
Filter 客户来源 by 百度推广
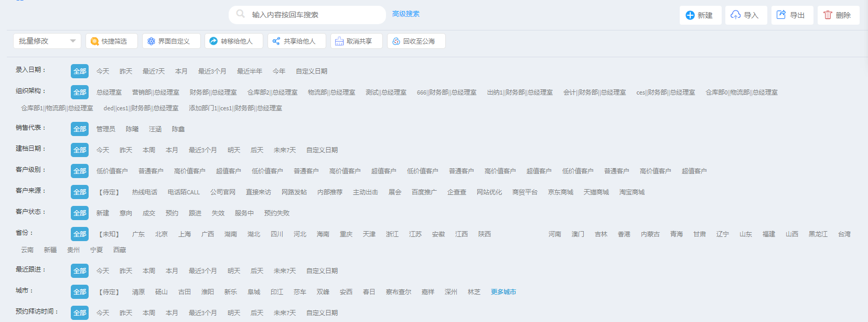pyautogui.click(x=424, y=192)
